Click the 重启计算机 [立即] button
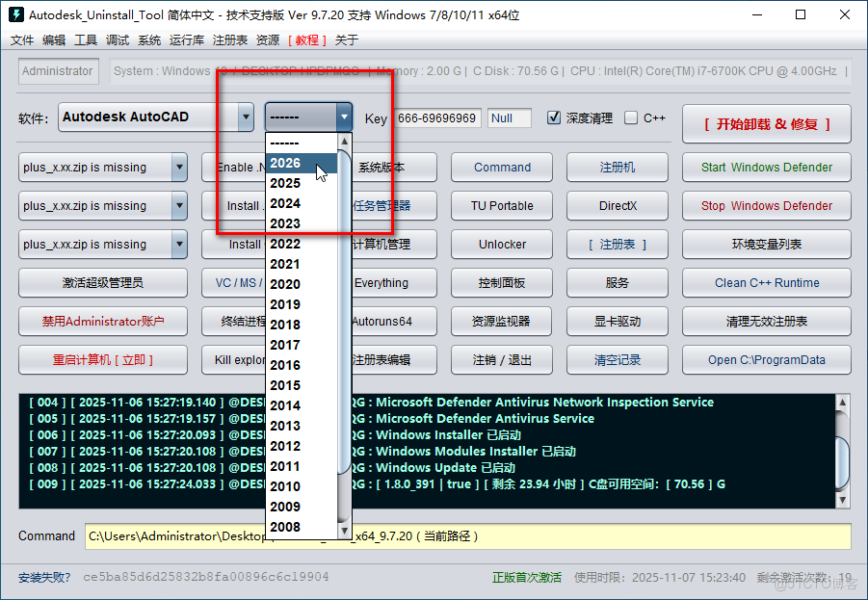This screenshot has width=868, height=600. [x=102, y=359]
